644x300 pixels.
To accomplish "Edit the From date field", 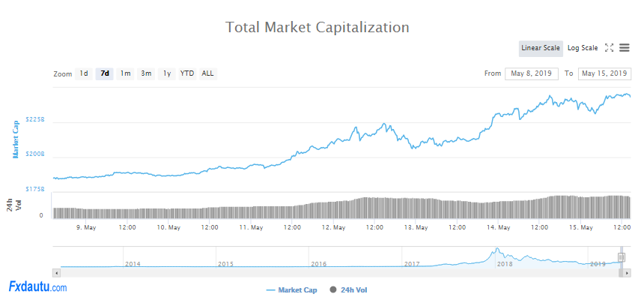I will [x=531, y=73].
